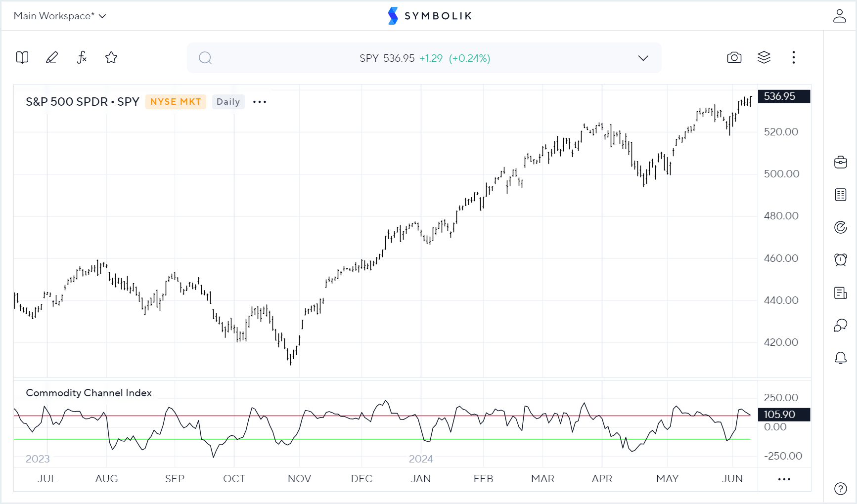The image size is (857, 504).
Task: Open the news document sidebar icon
Action: pyautogui.click(x=841, y=293)
